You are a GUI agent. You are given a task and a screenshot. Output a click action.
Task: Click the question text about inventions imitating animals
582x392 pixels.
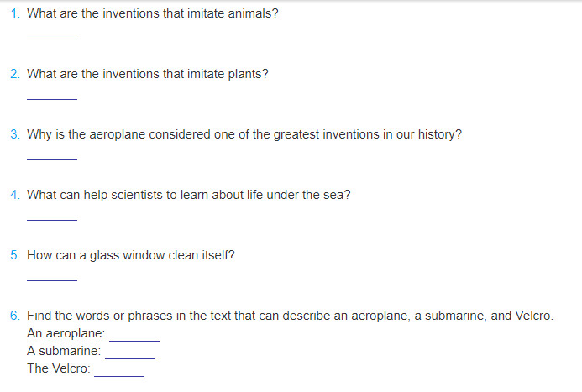(x=153, y=13)
